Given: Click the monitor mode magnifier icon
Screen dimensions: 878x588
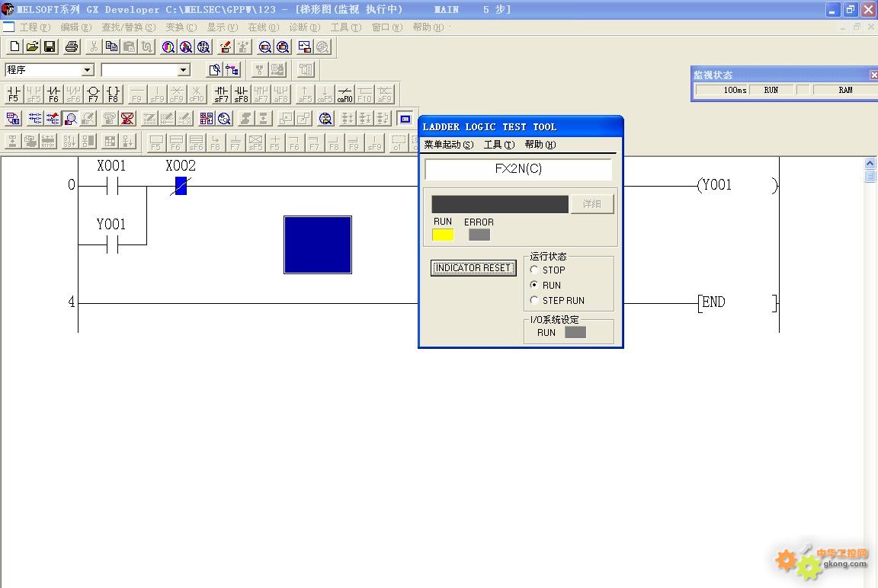Looking at the screenshot, I should 71,119.
